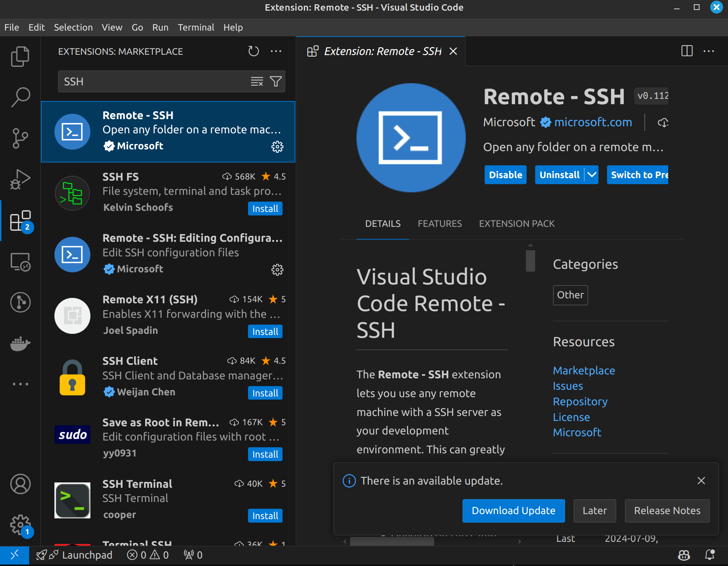
Task: Open the Microsoft resource link
Action: 577,432
